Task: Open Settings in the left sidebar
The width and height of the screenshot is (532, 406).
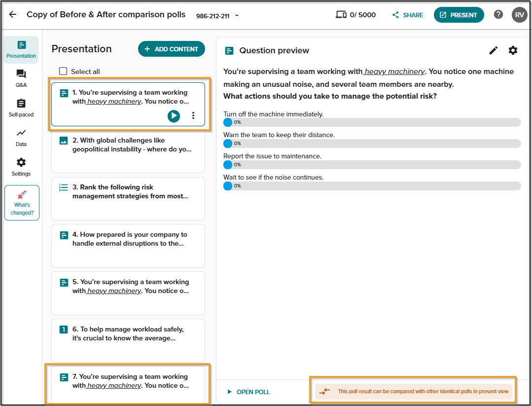Action: click(x=21, y=167)
